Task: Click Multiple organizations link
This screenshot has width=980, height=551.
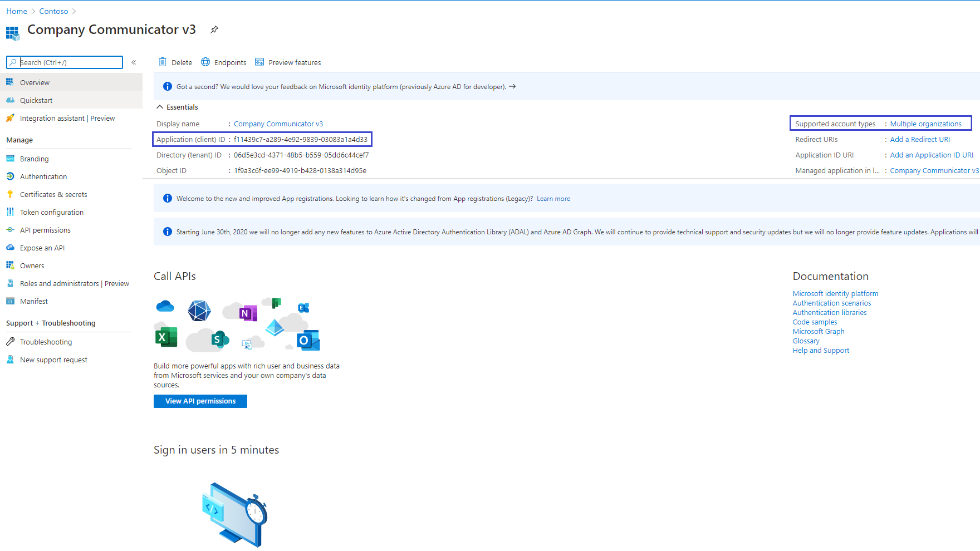Action: point(926,124)
